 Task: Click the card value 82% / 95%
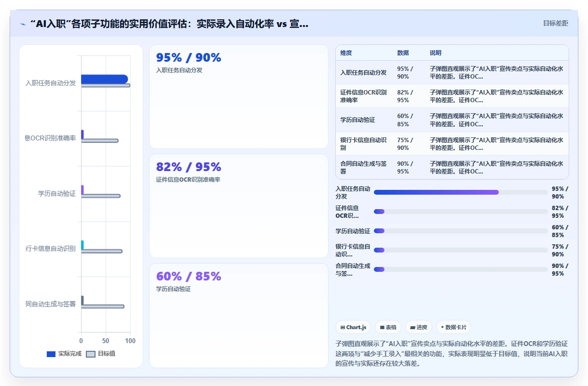[189, 167]
